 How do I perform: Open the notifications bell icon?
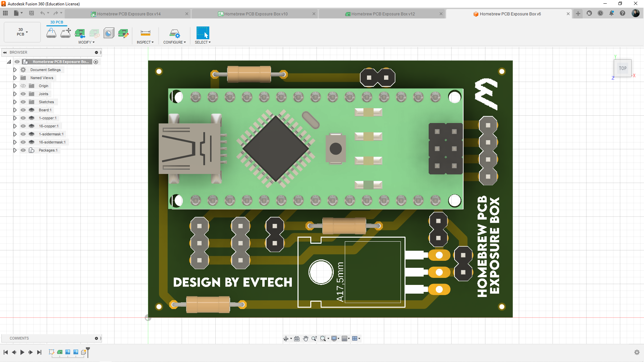(611, 13)
